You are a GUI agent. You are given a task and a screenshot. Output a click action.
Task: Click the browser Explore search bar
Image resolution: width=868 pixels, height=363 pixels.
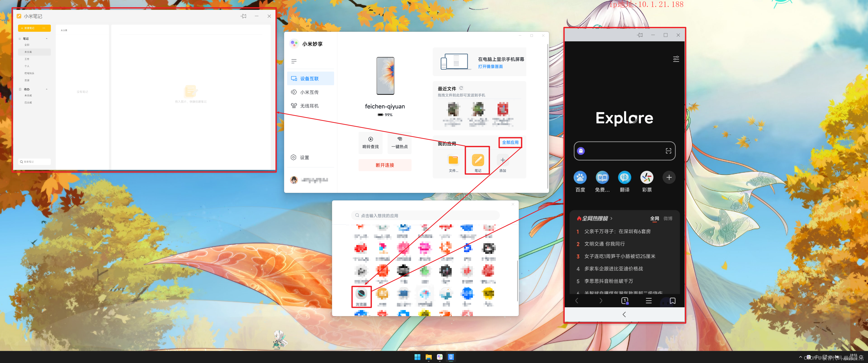(x=625, y=151)
